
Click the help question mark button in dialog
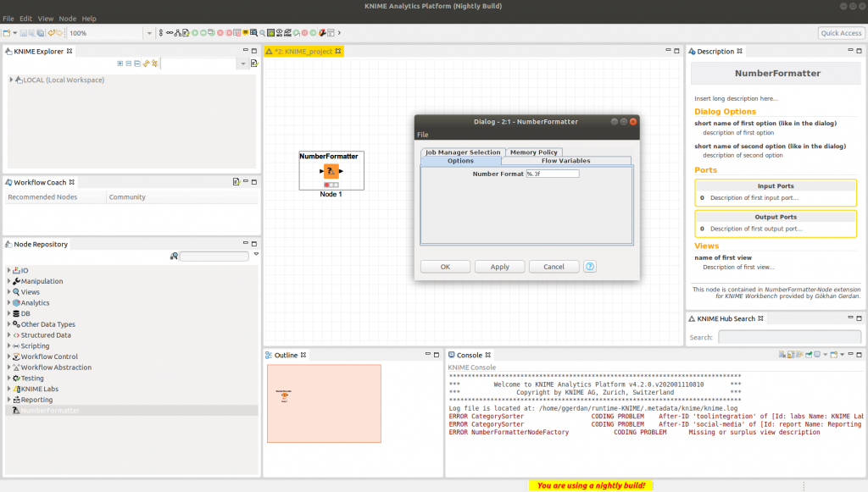(590, 267)
